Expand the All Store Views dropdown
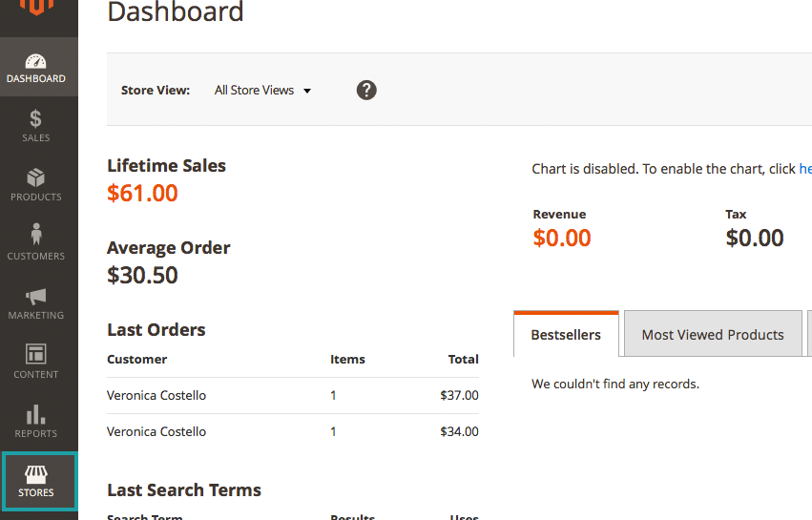This screenshot has height=520, width=812. (x=263, y=91)
